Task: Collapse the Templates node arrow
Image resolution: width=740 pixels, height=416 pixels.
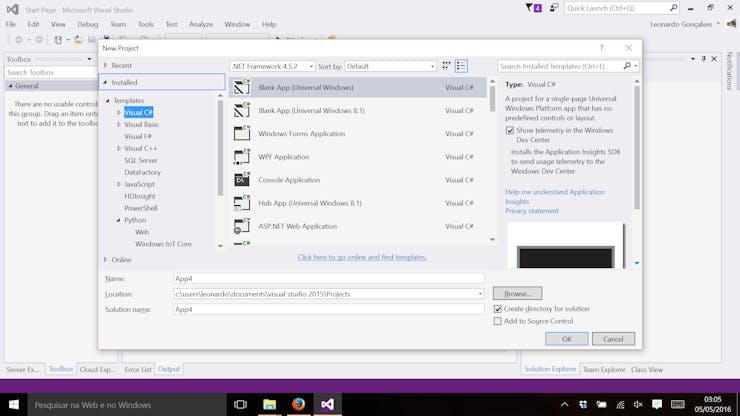Action: coord(108,101)
